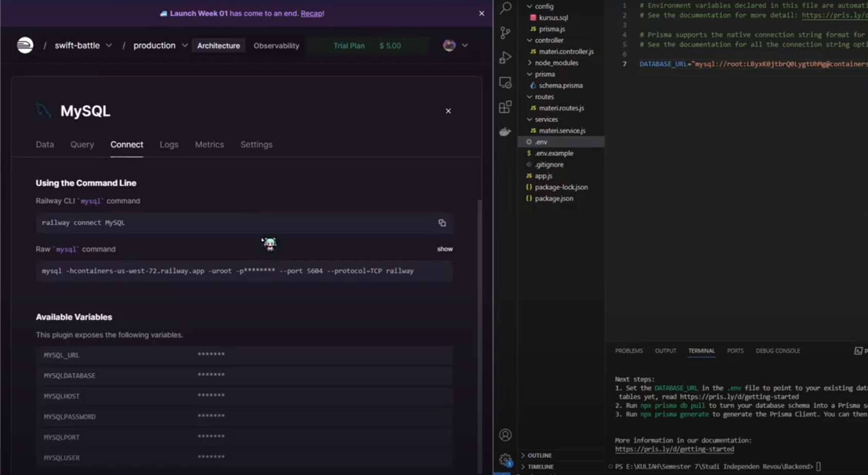Image resolution: width=868 pixels, height=475 pixels.
Task: Open prisma.js file
Action: pos(552,29)
